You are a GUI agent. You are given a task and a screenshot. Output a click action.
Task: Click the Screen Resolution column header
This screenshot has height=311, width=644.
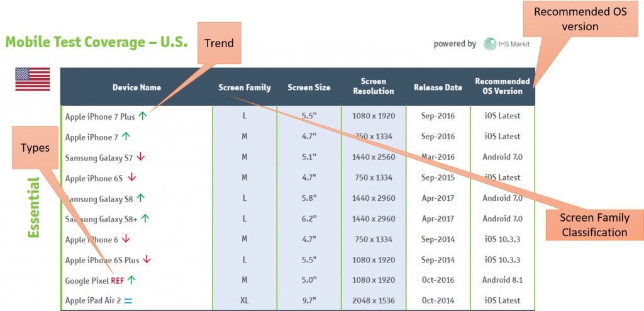point(374,86)
